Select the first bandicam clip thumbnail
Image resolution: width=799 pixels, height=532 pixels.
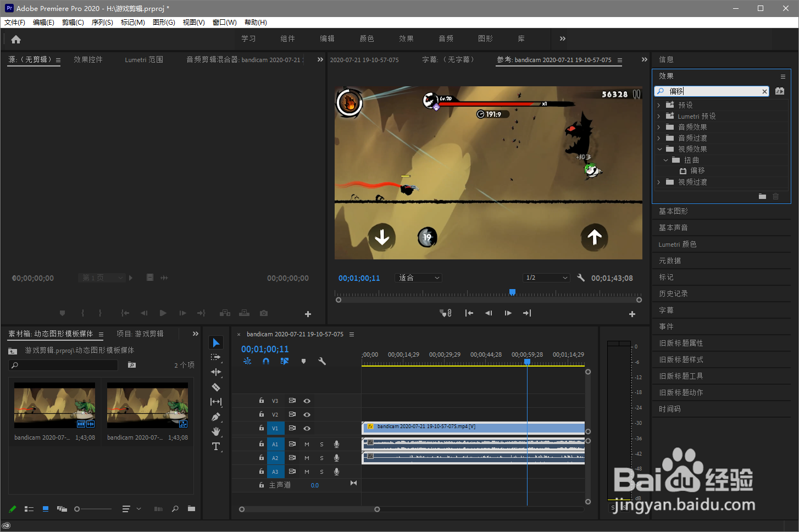(54, 405)
